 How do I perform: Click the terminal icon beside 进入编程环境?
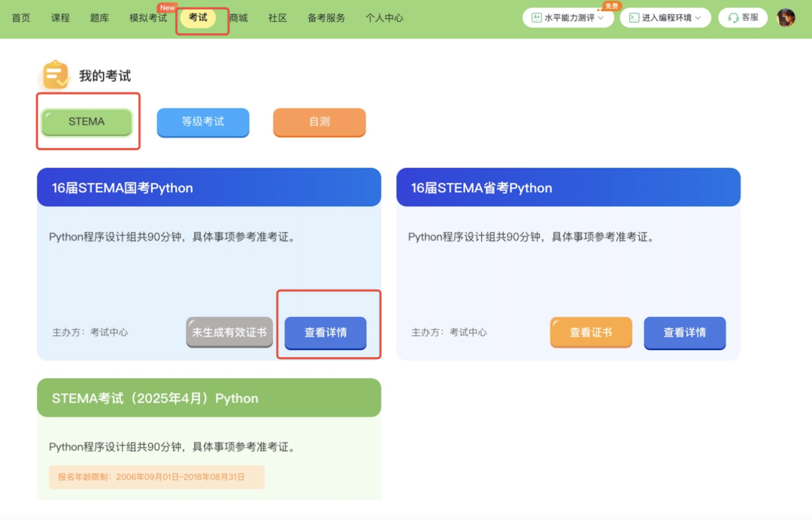tap(634, 17)
